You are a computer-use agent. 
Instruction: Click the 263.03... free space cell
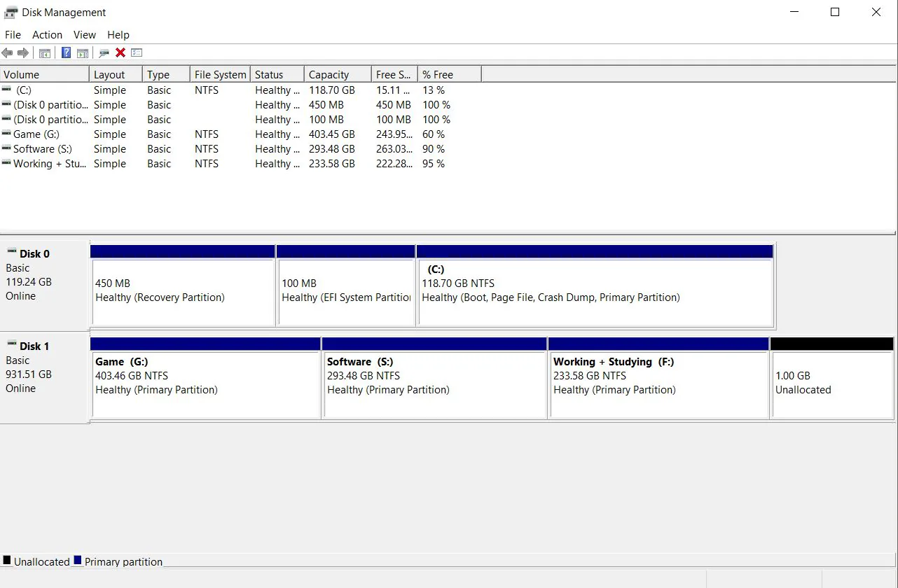[x=394, y=149]
